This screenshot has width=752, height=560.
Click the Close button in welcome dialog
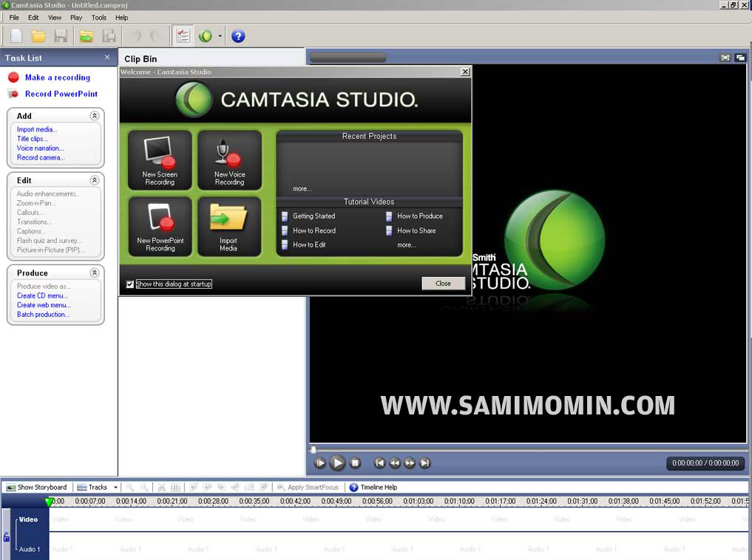click(x=443, y=283)
